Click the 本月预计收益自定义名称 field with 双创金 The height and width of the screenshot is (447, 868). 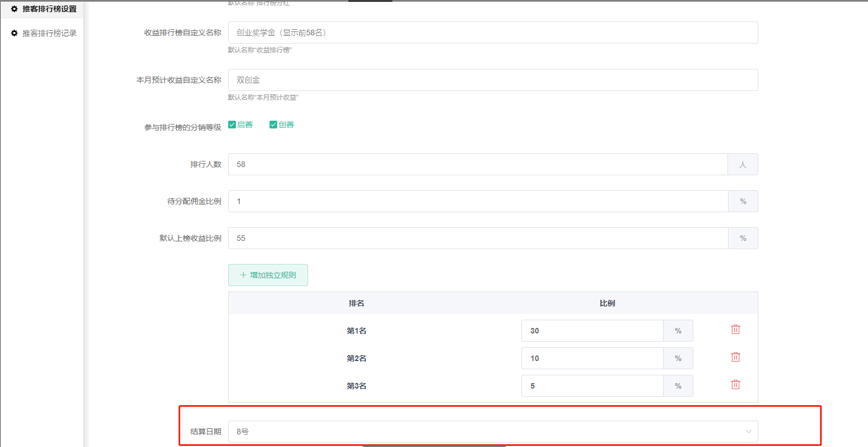coord(493,80)
